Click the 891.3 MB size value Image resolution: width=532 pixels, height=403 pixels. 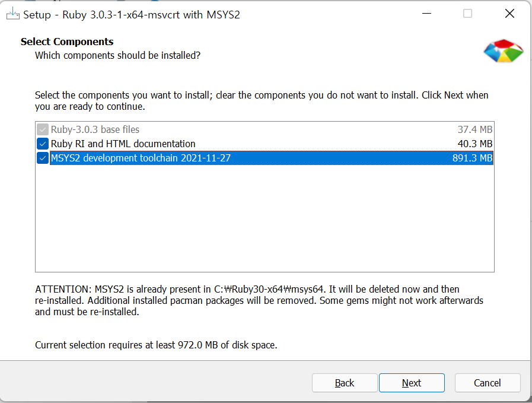coord(472,158)
